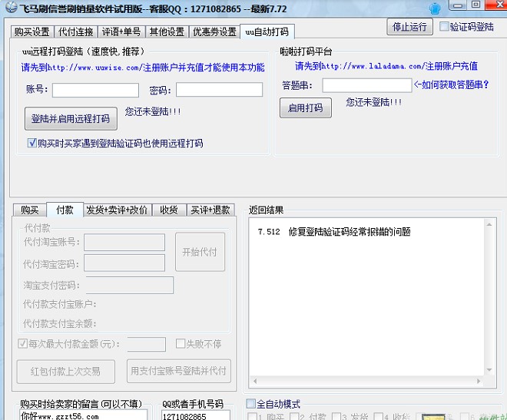Viewport: 507px width, 420px height.
Task: Click the results box scroll-down arrow
Action: pos(489,370)
